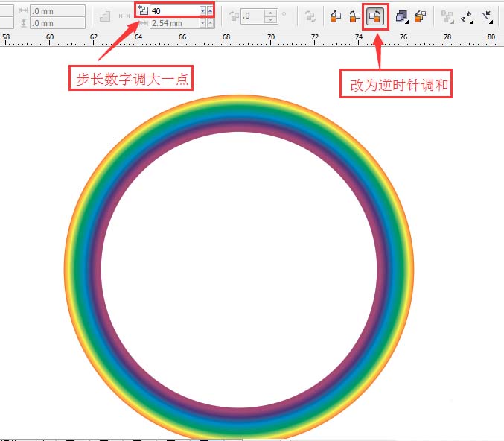Image resolution: width=504 pixels, height=441 pixels.
Task: Increase blend steps with up arrow
Action: 210,11
